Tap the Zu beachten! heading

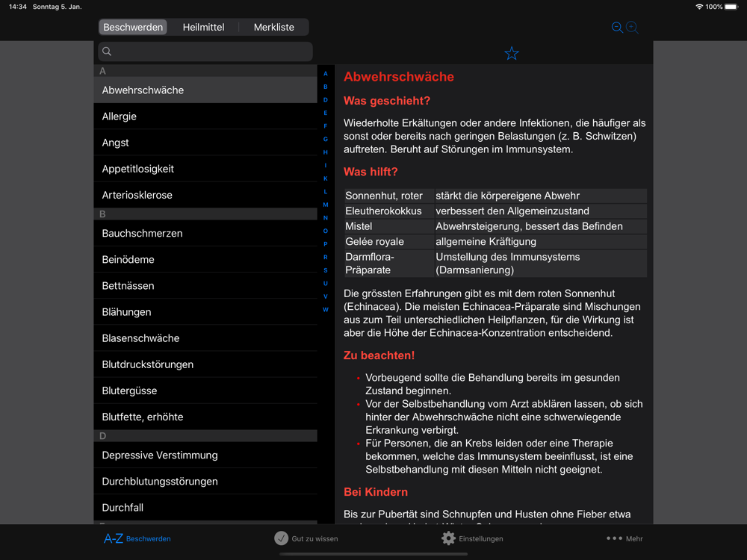point(379,355)
